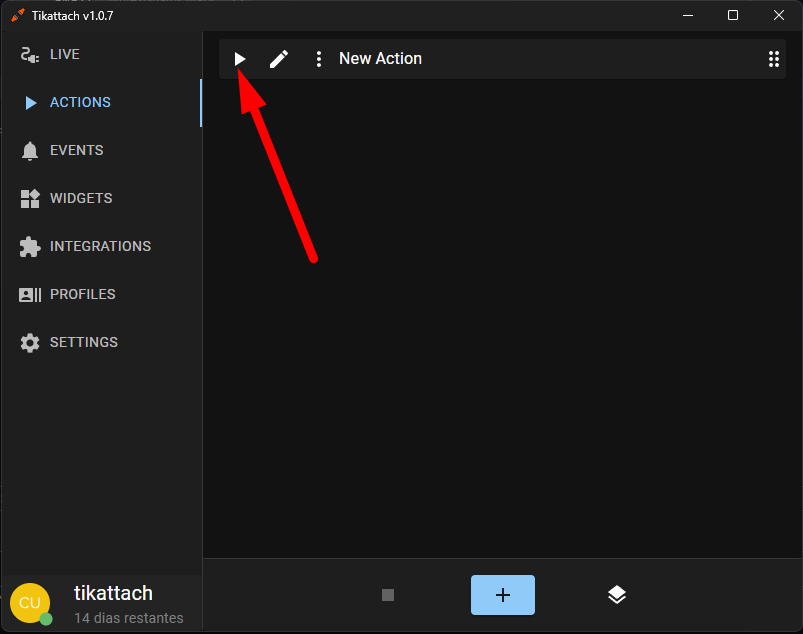Click the puzzle piece integrations icon
Screen dimensions: 803x634
(30, 247)
